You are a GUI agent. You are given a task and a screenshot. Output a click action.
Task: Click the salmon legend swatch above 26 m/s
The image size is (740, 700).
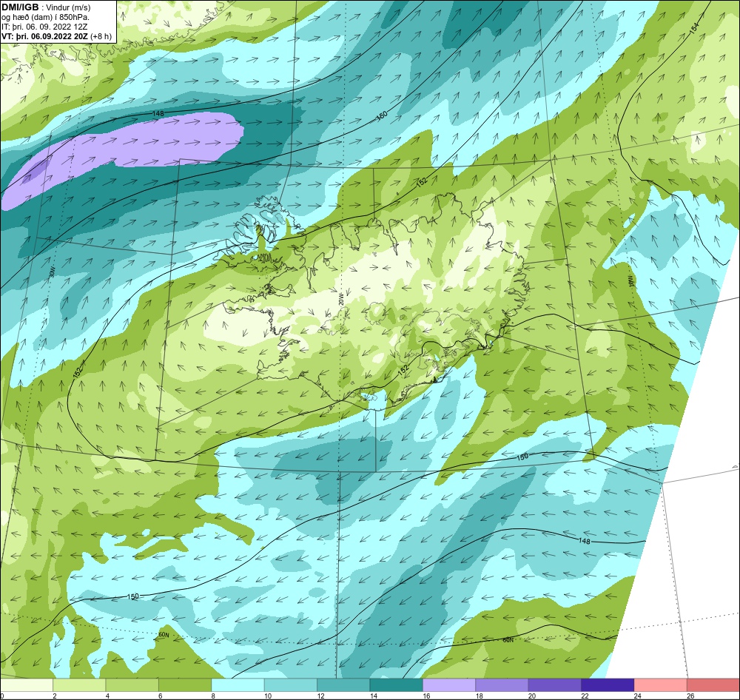tap(713, 685)
